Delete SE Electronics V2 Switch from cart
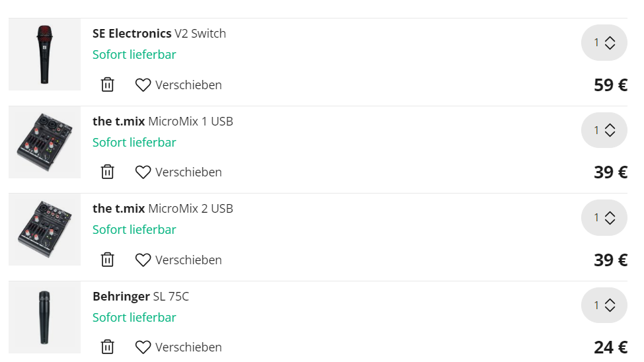This screenshot has width=644, height=362. (x=108, y=85)
